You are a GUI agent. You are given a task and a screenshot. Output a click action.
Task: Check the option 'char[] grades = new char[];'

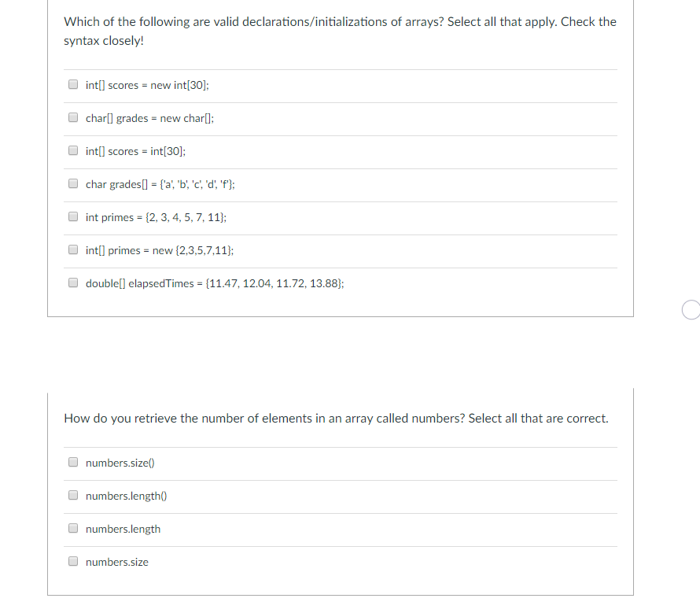coord(72,116)
